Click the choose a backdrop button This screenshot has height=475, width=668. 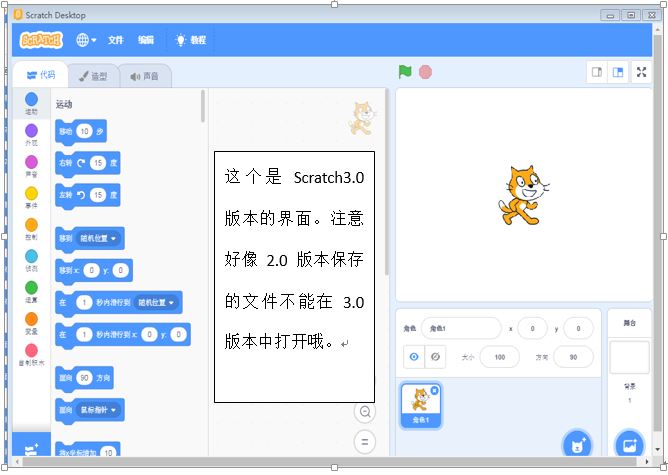coord(630,445)
